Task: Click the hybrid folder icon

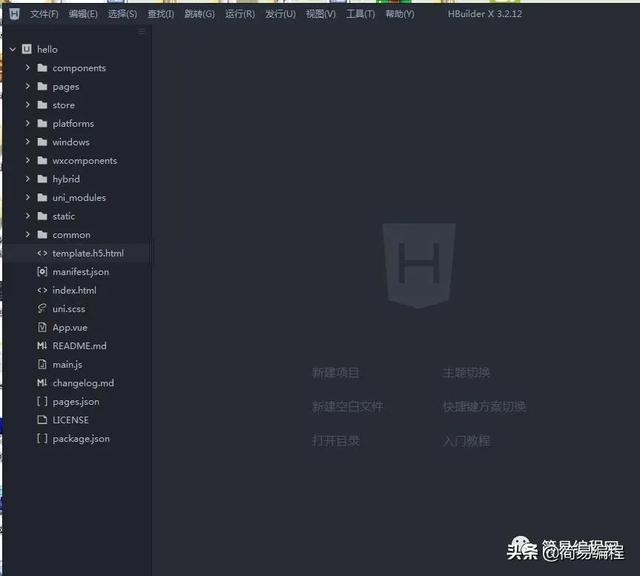Action: [x=42, y=179]
